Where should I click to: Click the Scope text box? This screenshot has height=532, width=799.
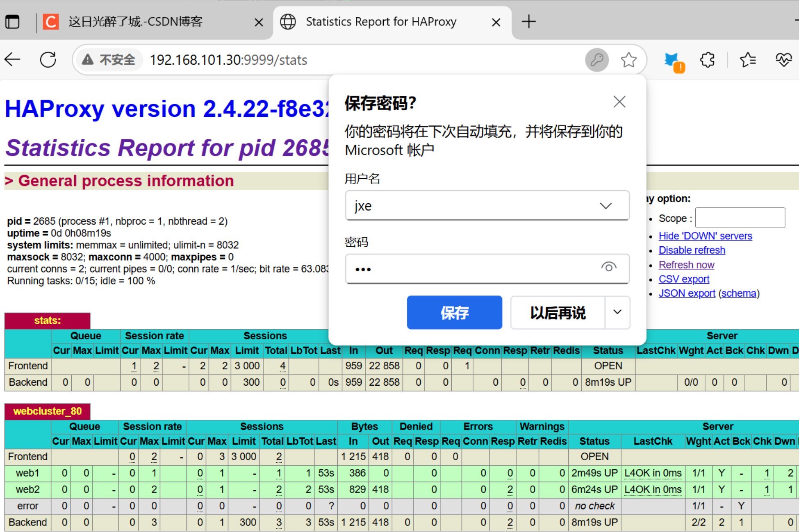pos(740,218)
